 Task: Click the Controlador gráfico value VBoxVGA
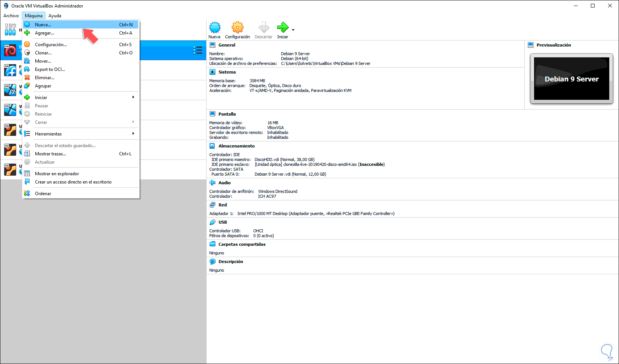pos(275,128)
